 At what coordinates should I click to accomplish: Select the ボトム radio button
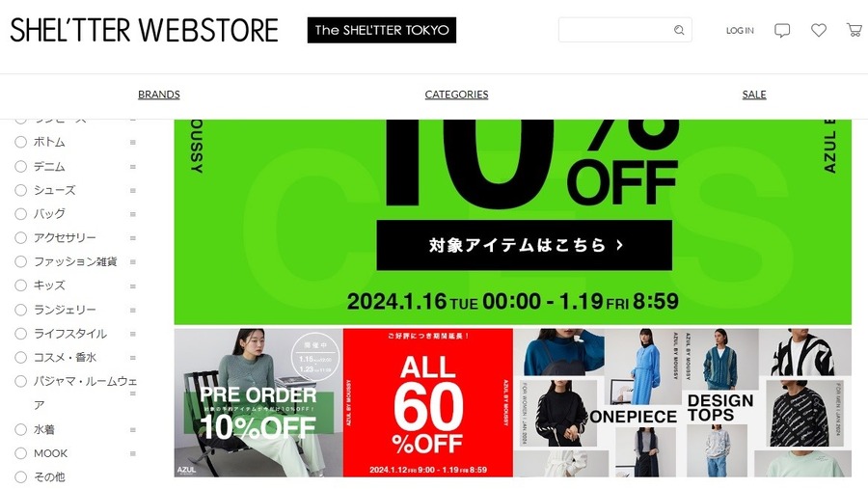pyautogui.click(x=20, y=143)
